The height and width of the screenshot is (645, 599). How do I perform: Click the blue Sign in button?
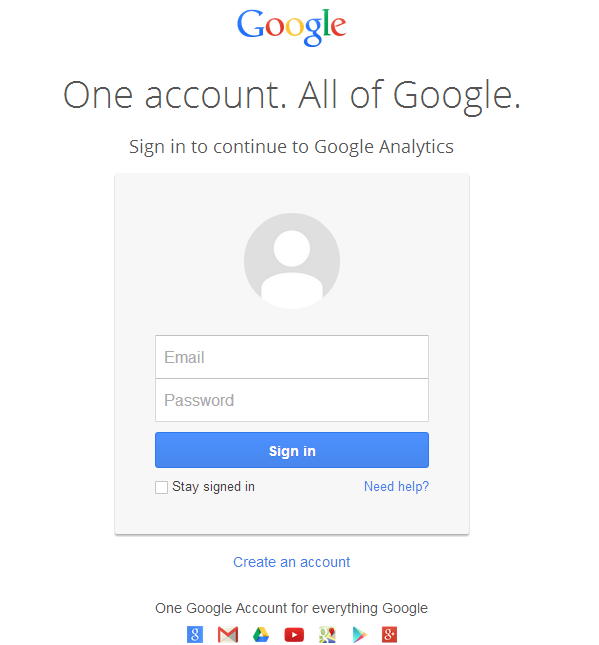click(x=292, y=450)
